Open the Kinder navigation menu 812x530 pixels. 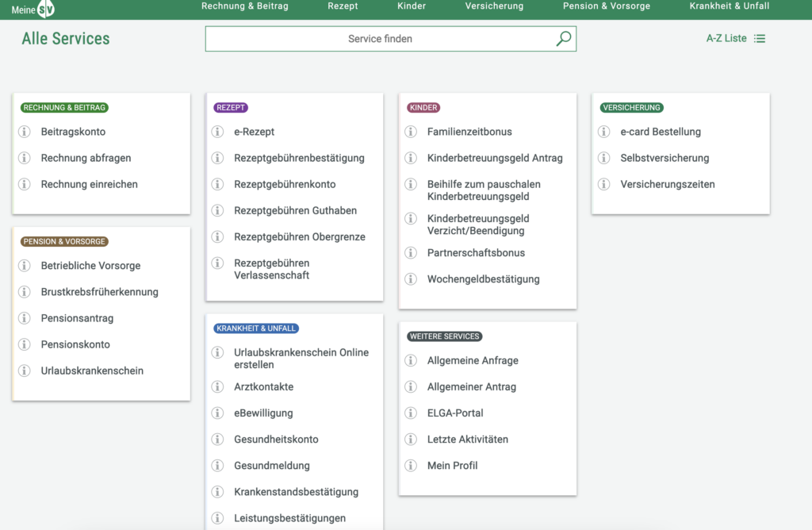pyautogui.click(x=412, y=6)
